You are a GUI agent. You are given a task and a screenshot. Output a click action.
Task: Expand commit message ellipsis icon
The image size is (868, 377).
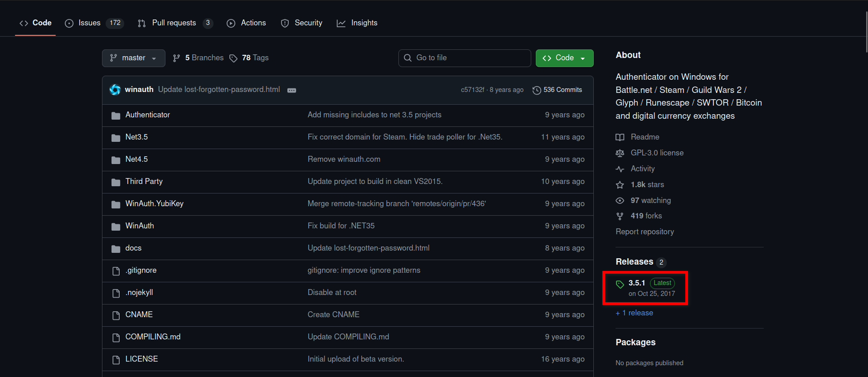[291, 90]
